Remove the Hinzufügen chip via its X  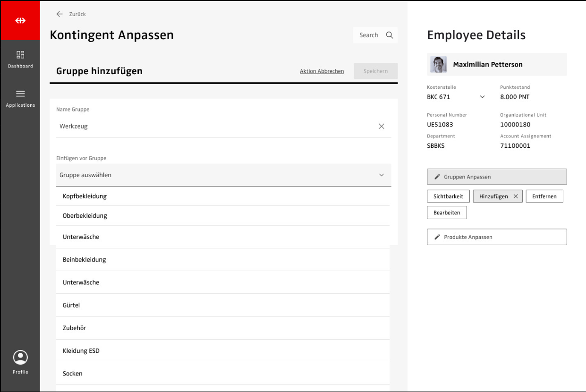coord(516,196)
